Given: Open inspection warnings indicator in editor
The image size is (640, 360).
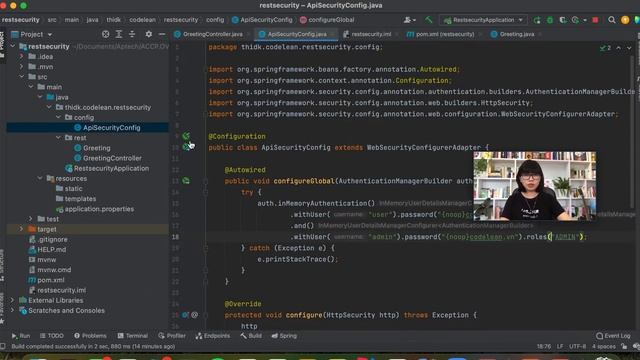Looking at the screenshot, I should pos(605,48).
